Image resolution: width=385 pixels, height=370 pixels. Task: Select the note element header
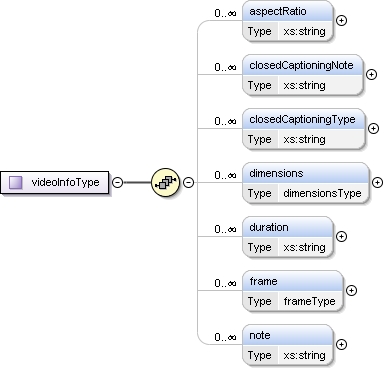pos(288,335)
